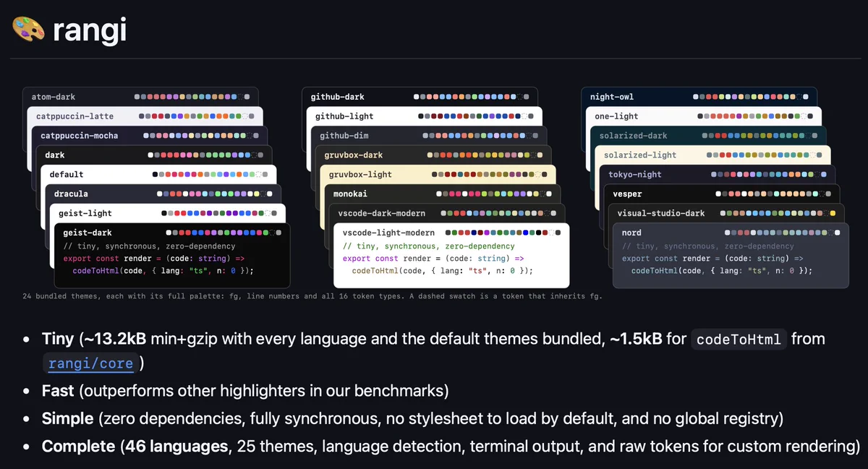
Task: Click the color palette swatches on the atom-dark row
Action: [x=192, y=97]
